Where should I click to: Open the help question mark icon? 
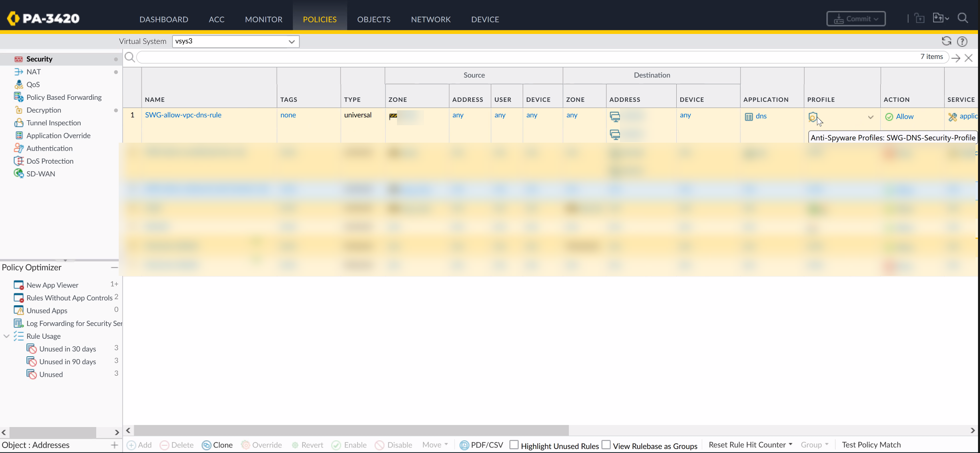(x=962, y=41)
